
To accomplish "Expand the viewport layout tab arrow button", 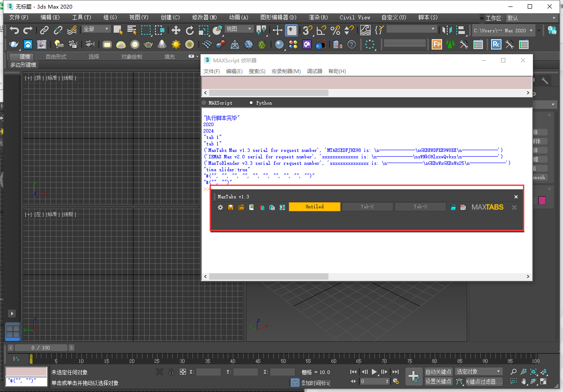I will tap(12, 314).
